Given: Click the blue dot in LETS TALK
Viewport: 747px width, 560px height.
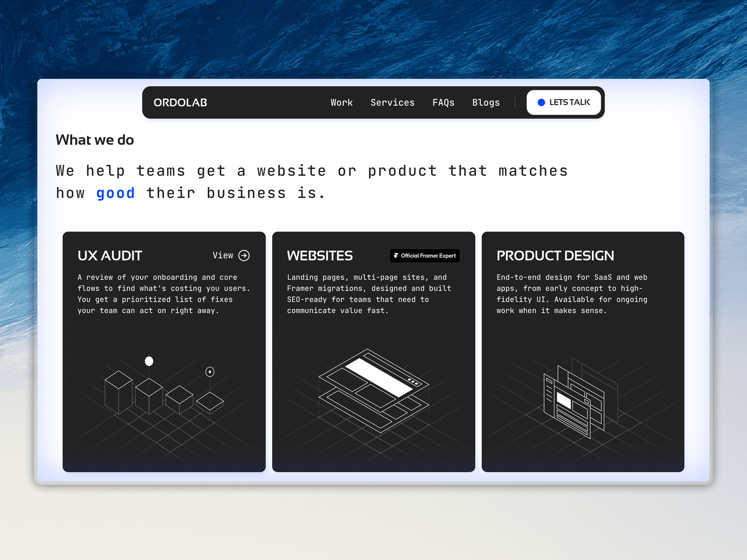Looking at the screenshot, I should click(541, 102).
